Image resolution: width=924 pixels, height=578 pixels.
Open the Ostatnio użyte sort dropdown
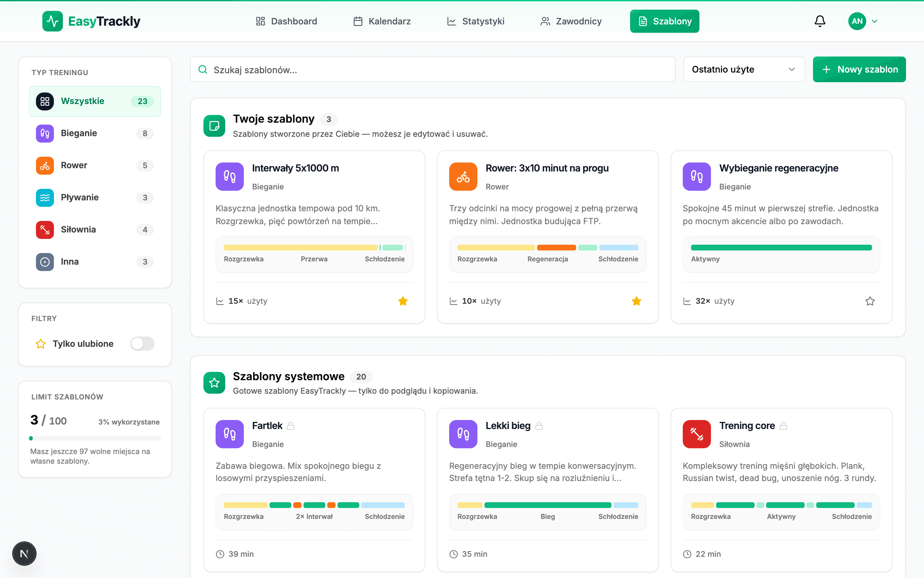[744, 70]
